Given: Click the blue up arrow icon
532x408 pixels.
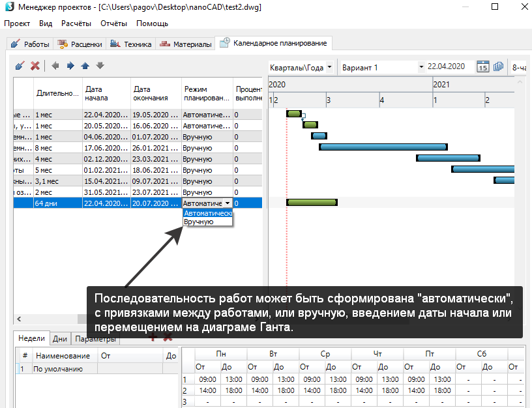Looking at the screenshot, I should (85, 65).
